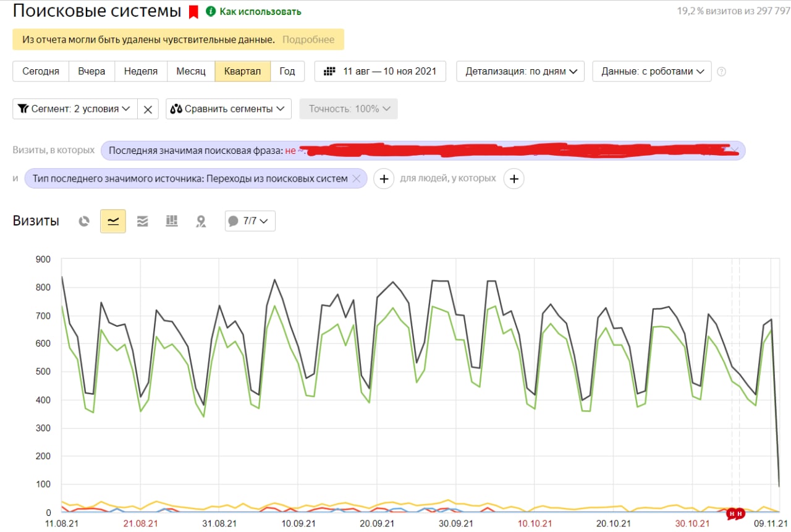Switch to the map chart view
791x532 pixels.
(x=201, y=221)
